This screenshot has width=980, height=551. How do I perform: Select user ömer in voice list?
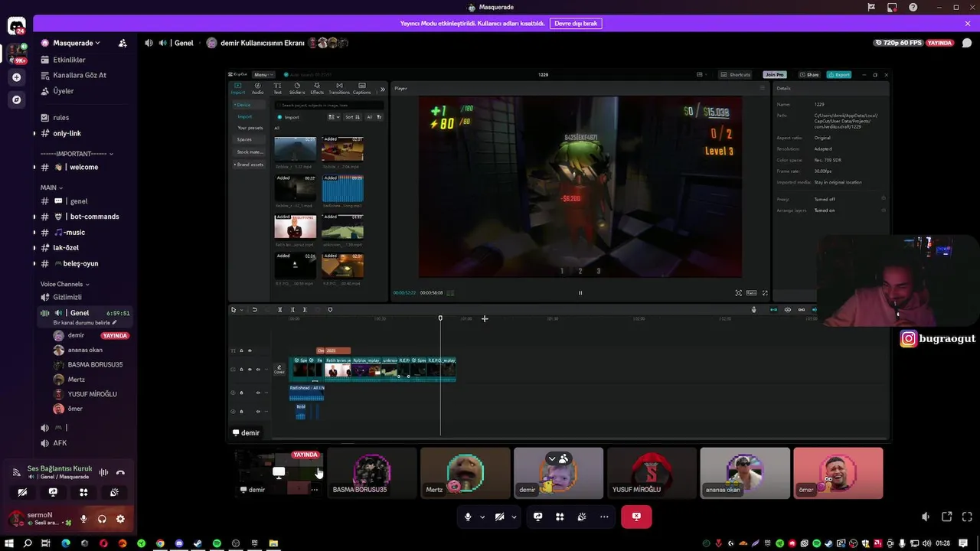coord(74,409)
